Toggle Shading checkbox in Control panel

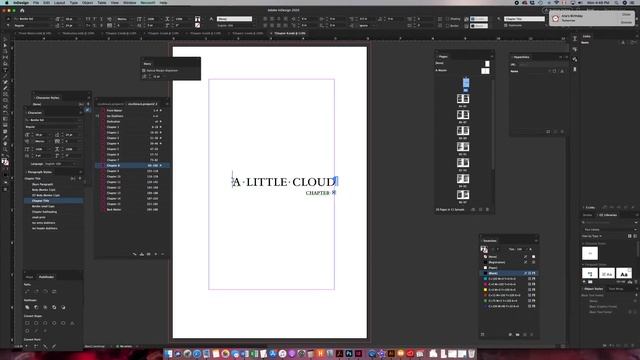(448, 19)
